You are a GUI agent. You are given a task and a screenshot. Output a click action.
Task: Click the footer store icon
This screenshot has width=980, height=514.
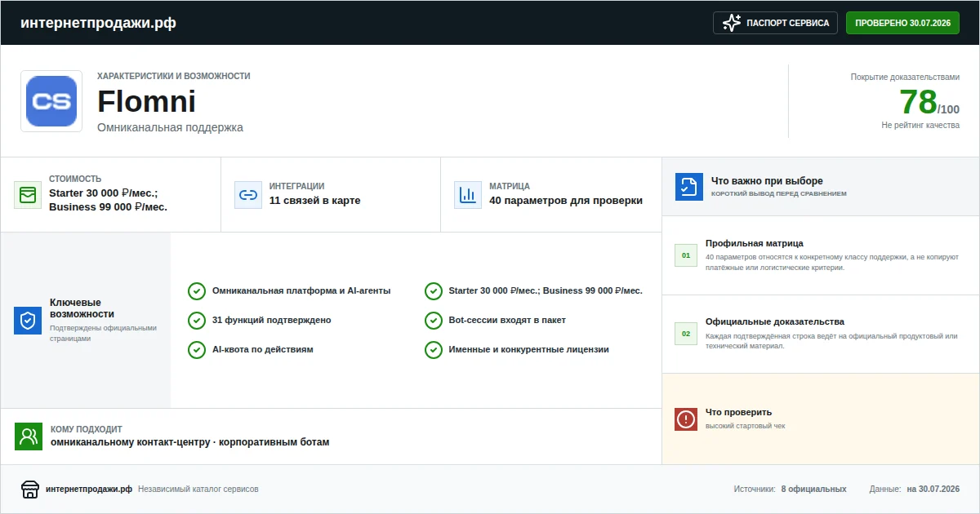click(30, 490)
